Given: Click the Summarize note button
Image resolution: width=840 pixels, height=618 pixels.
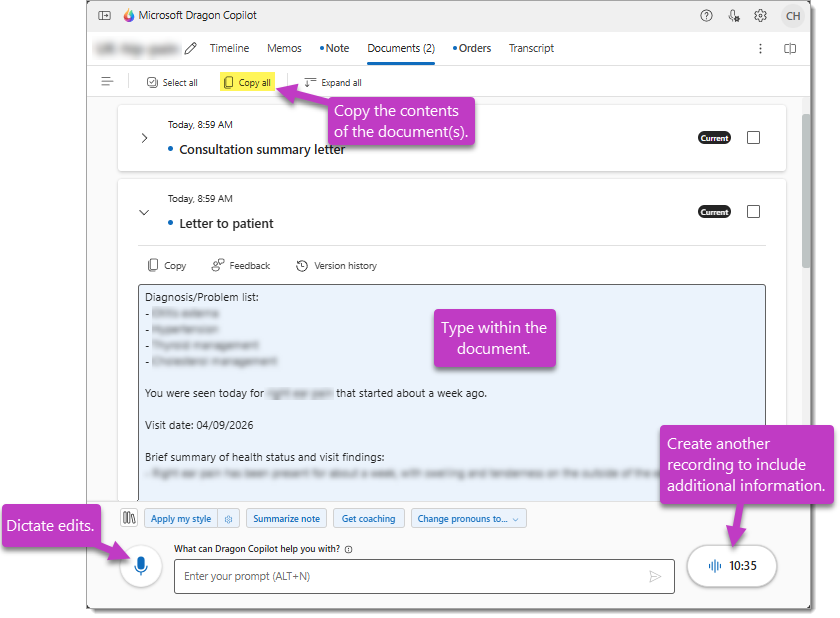Looking at the screenshot, I should [x=286, y=518].
